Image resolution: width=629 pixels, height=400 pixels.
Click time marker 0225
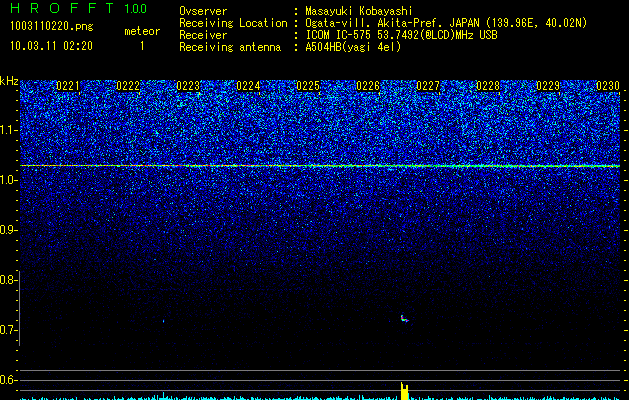[308, 86]
